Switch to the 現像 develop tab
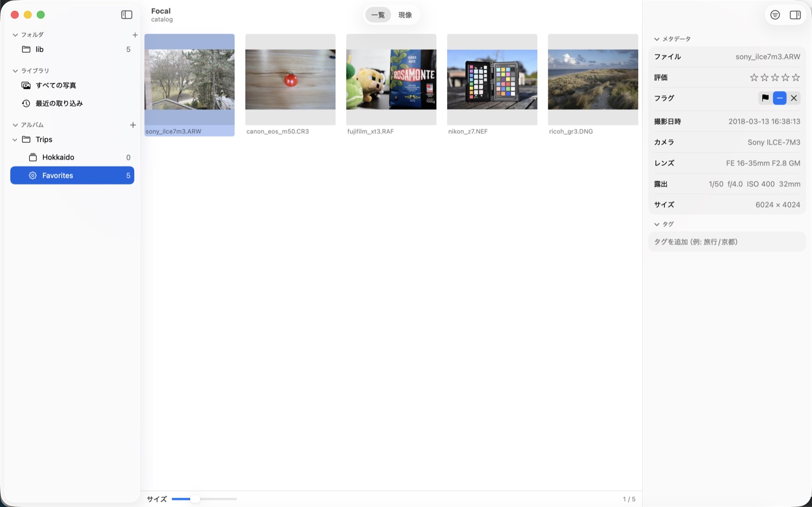Viewport: 812px width, 507px height. click(x=405, y=15)
